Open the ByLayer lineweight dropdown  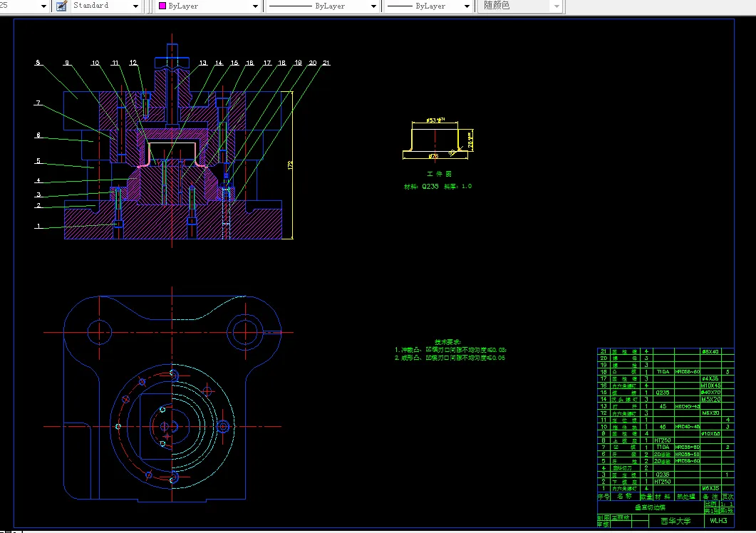429,6
